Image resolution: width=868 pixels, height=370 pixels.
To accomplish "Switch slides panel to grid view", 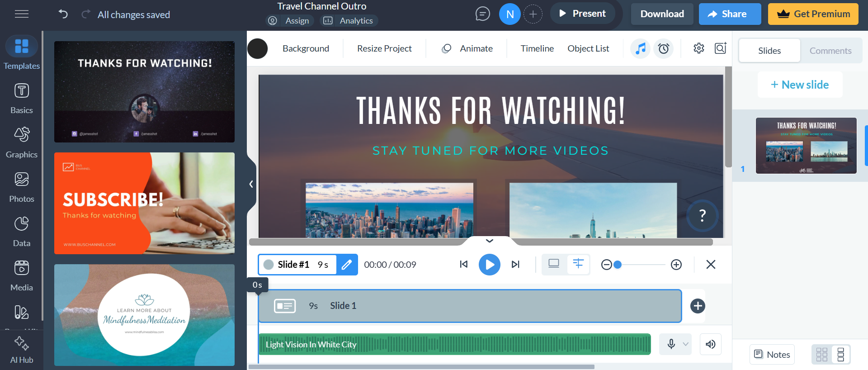I will [x=822, y=355].
